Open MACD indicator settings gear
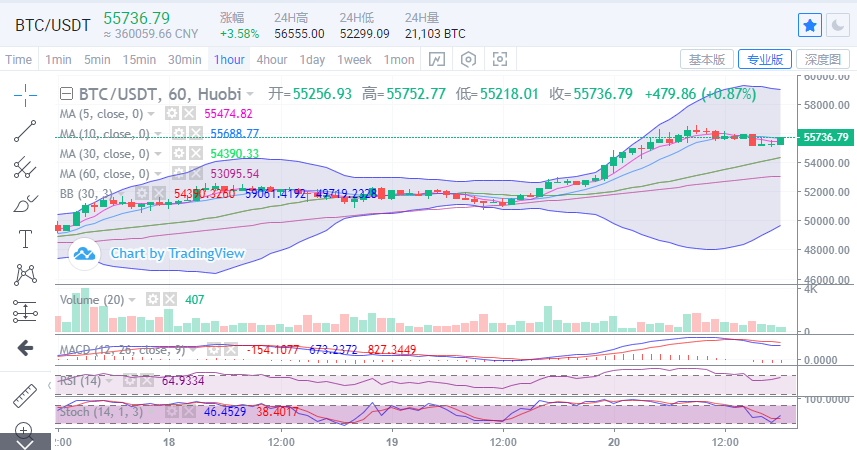The height and width of the screenshot is (450, 857). (x=214, y=349)
